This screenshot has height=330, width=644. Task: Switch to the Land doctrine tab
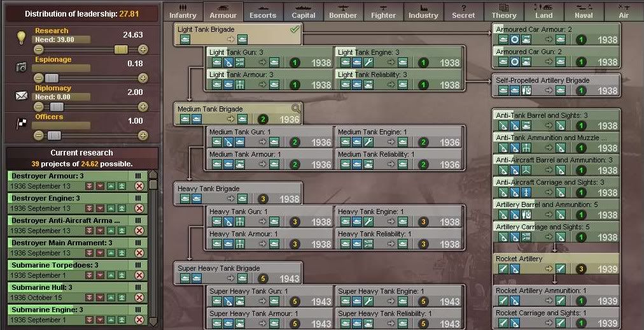(x=544, y=11)
